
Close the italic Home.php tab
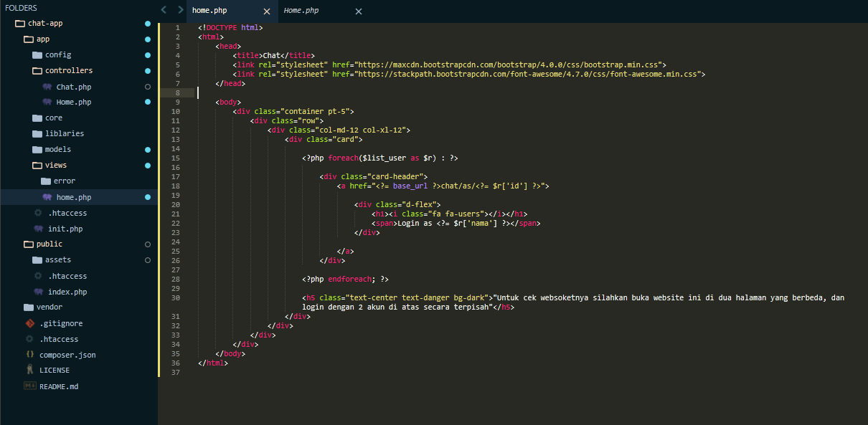coord(359,11)
